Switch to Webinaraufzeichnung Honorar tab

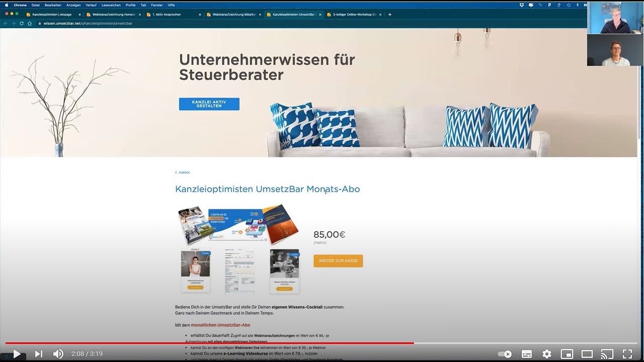point(113,15)
